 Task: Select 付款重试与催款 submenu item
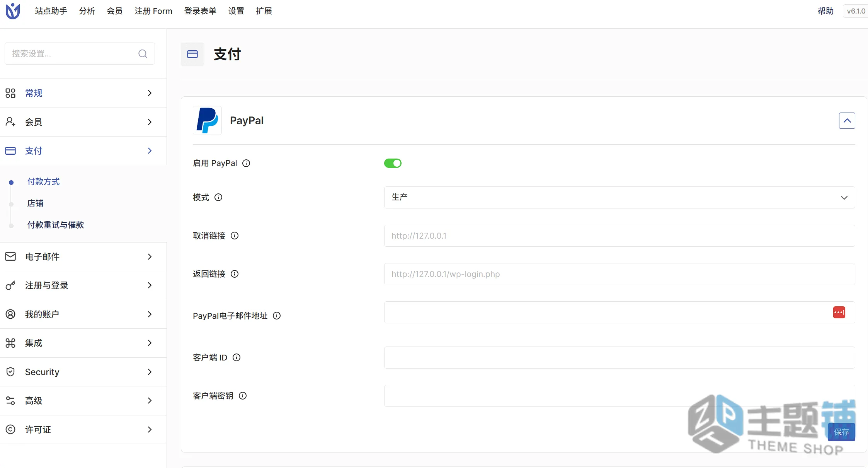(56, 225)
